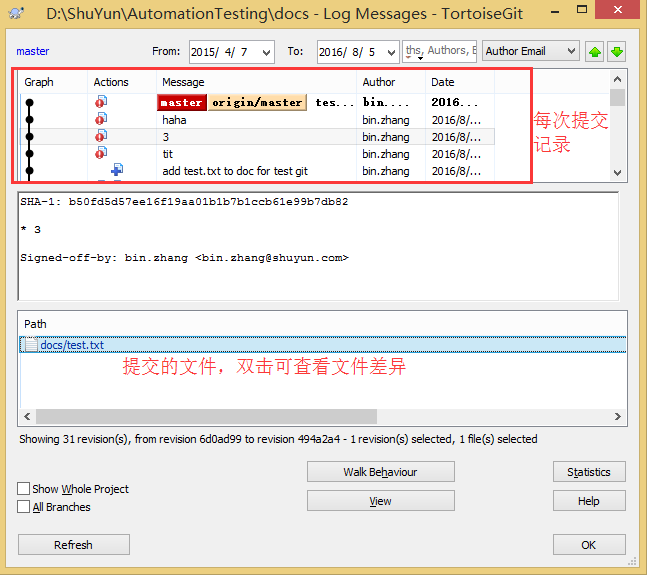Screen dimensions: 647x575
Task: Click the right arrow of the file list scrollbar
Action: coord(617,416)
